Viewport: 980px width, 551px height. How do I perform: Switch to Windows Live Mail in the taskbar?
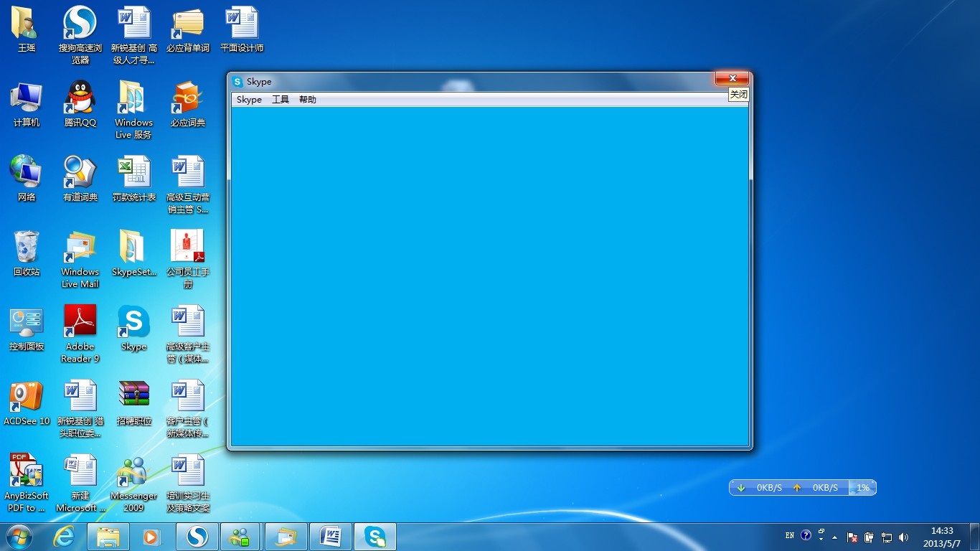(286, 537)
